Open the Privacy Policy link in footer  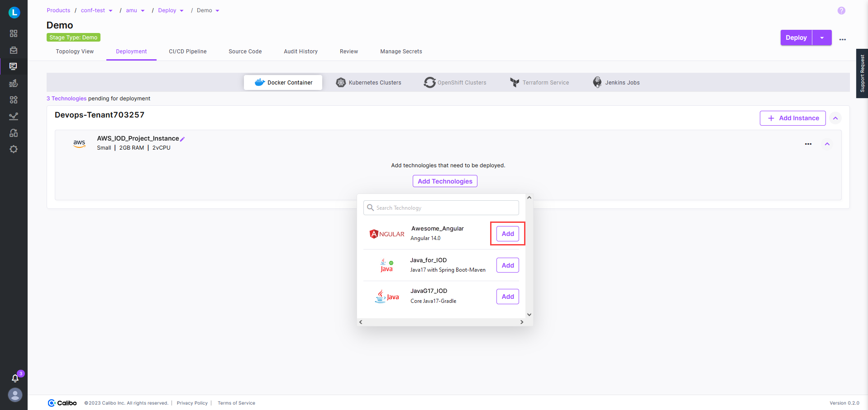[192, 403]
